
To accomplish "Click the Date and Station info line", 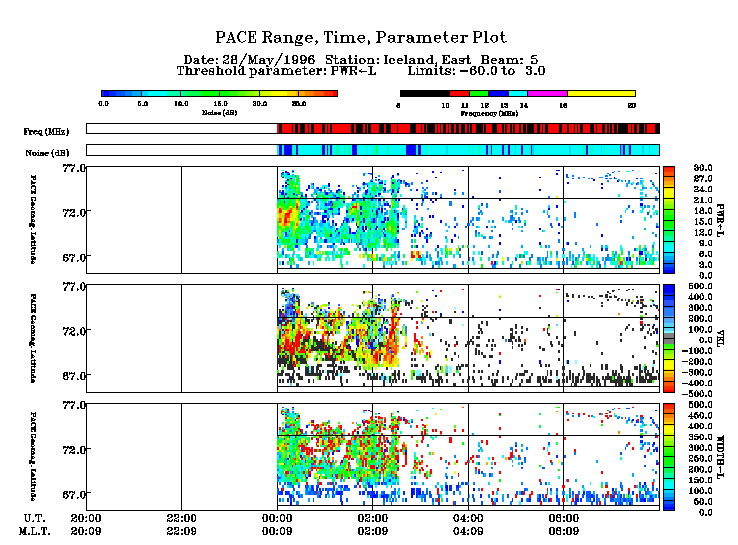I will [x=369, y=59].
